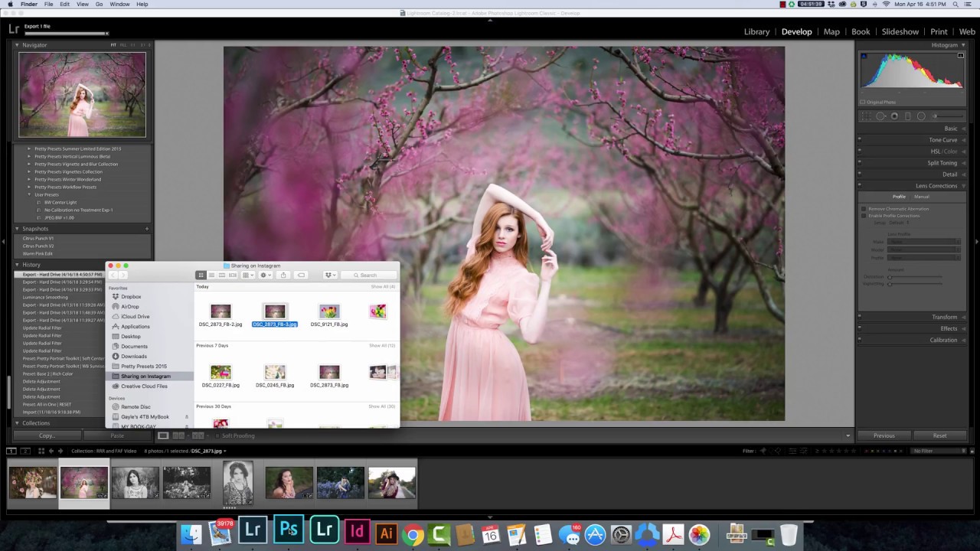Toggle the Calibration panel switch

tap(859, 340)
